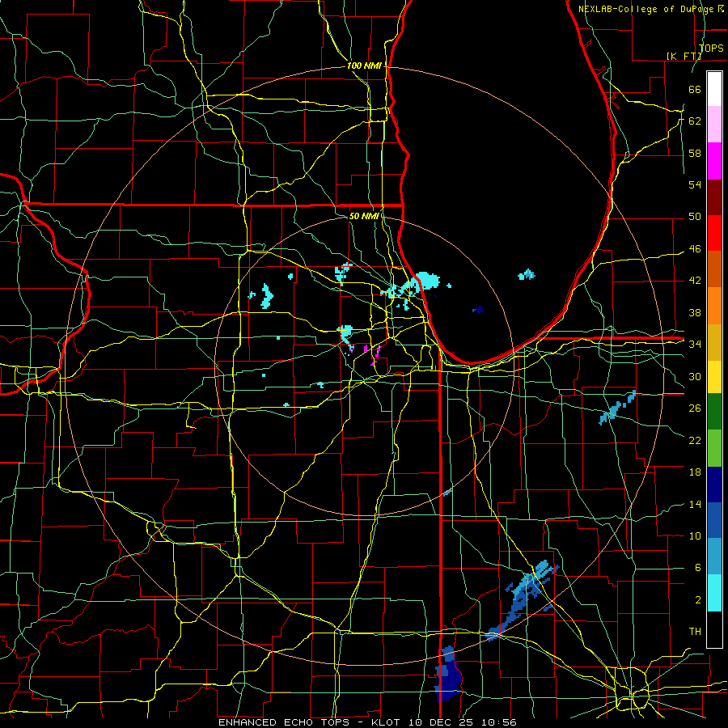Click the '6' scale label
Viewport: 728px width, 728px height.
click(697, 568)
